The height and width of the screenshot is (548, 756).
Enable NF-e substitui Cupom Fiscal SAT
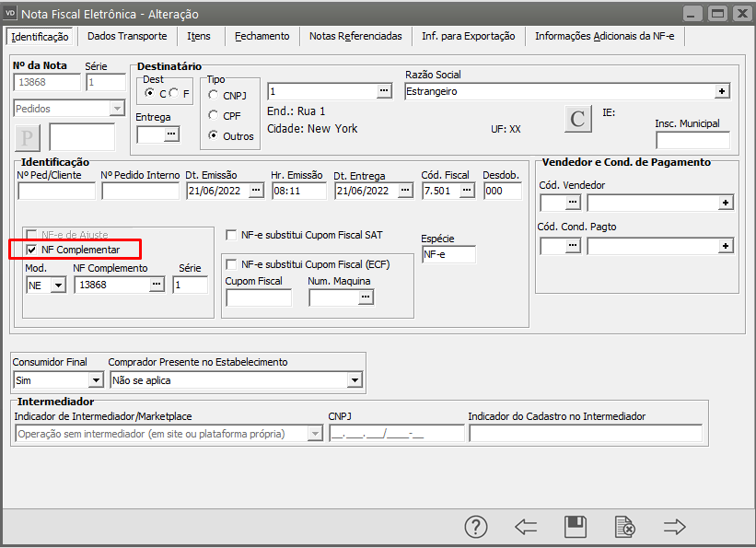232,235
